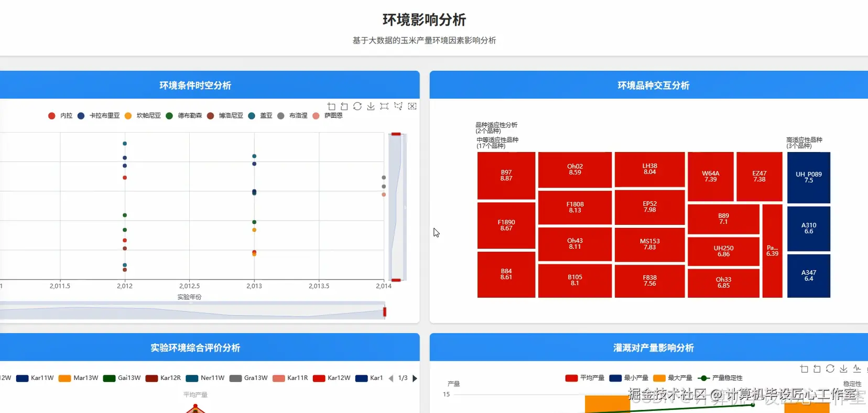Toggle Gra13W series in radar legend
The image size is (868, 413).
pyautogui.click(x=249, y=378)
